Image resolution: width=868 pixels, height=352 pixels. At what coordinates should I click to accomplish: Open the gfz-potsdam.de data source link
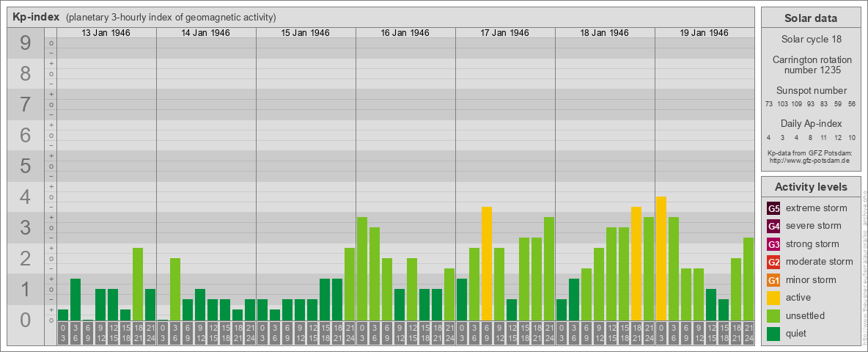[x=811, y=161]
